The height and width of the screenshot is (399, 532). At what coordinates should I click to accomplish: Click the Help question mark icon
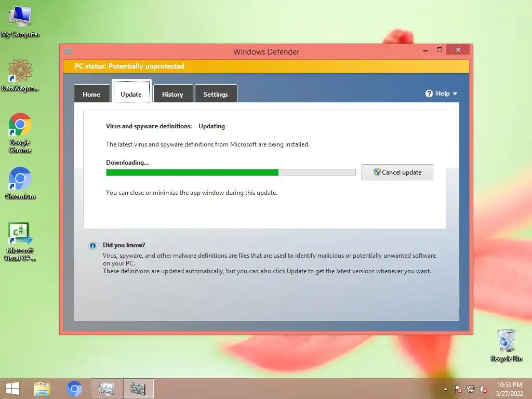point(429,94)
